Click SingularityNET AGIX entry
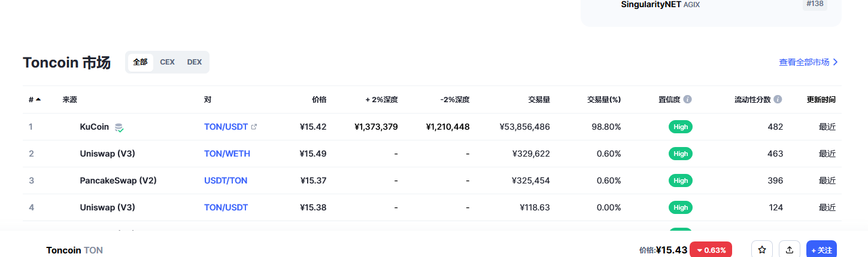The width and height of the screenshot is (868, 257). tap(660, 4)
